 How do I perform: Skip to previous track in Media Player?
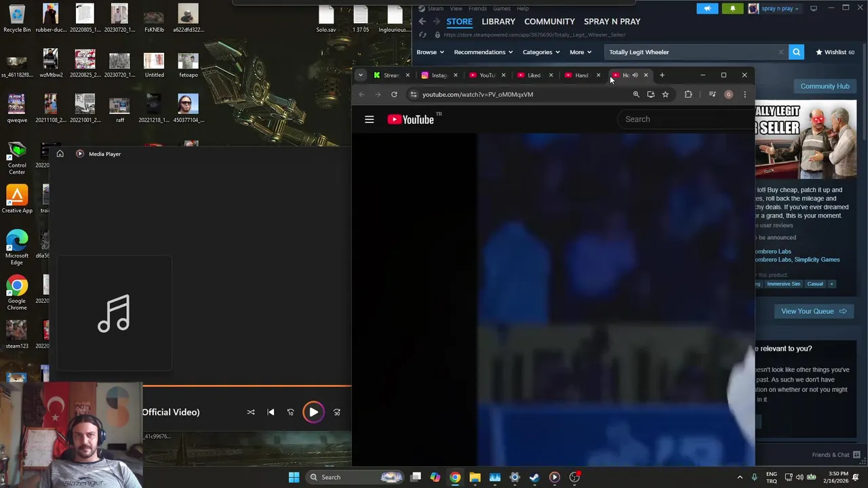[x=271, y=412]
